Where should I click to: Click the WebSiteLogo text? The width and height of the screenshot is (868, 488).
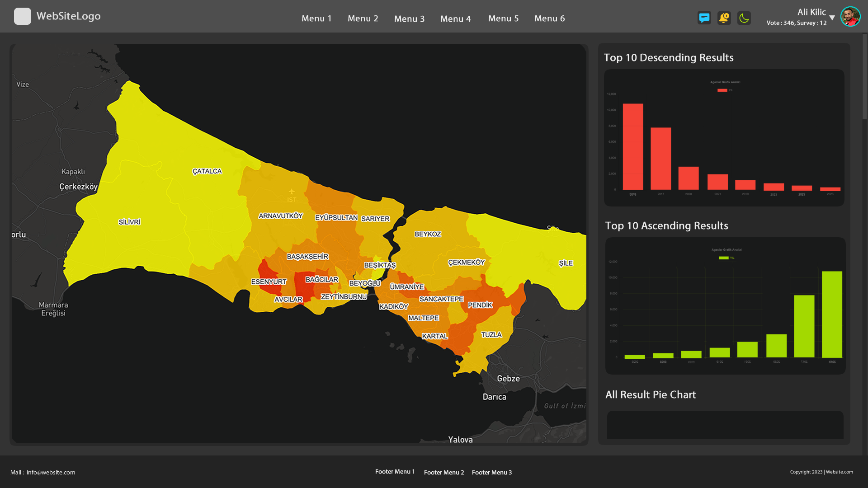(x=69, y=16)
